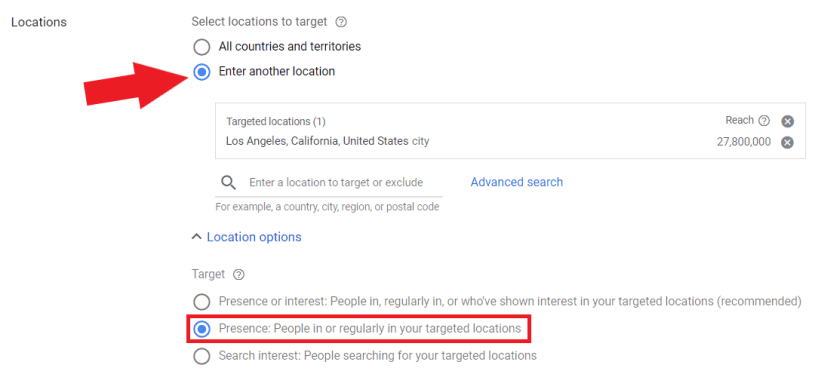The width and height of the screenshot is (818, 374).
Task: Click the Targeted locations (1) header
Action: click(276, 122)
